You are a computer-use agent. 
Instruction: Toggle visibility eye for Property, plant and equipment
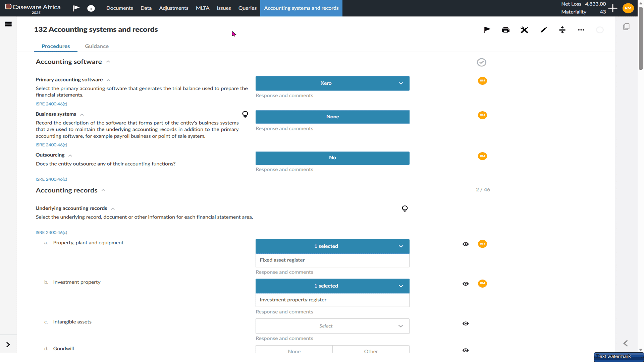coord(466,244)
